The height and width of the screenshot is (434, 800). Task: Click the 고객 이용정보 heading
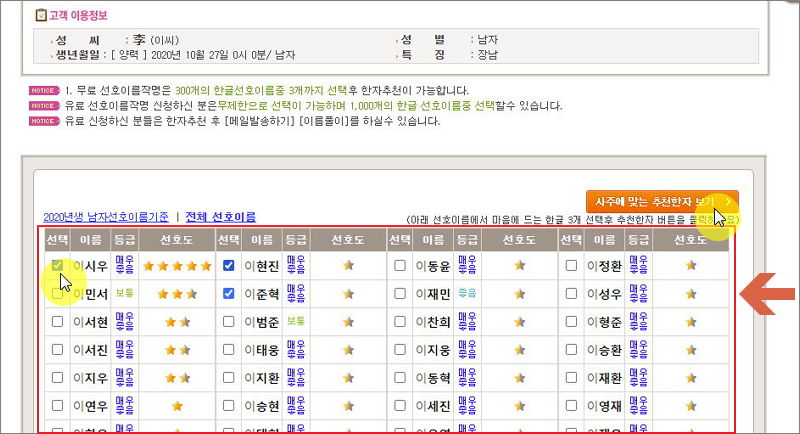pyautogui.click(x=78, y=15)
